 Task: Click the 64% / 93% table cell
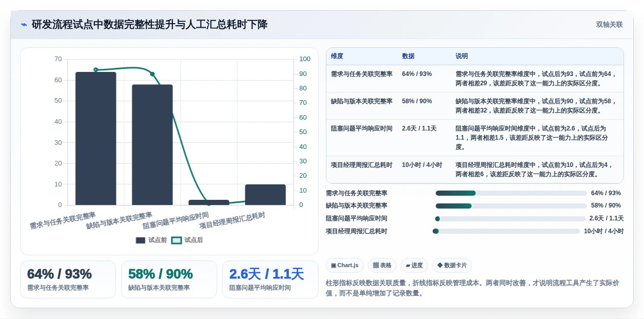click(417, 74)
